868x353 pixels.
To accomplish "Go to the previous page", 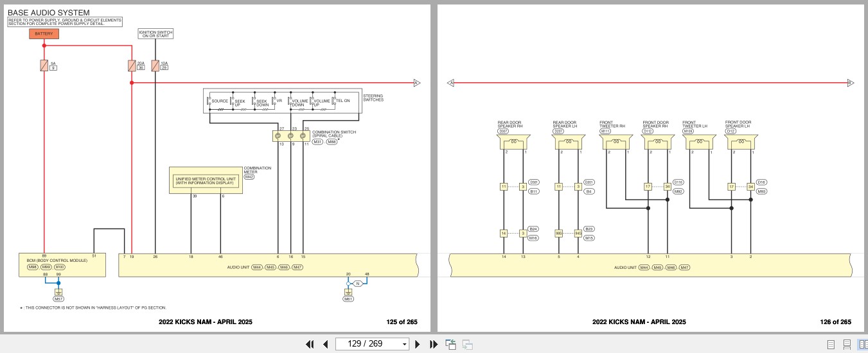I will (x=325, y=344).
